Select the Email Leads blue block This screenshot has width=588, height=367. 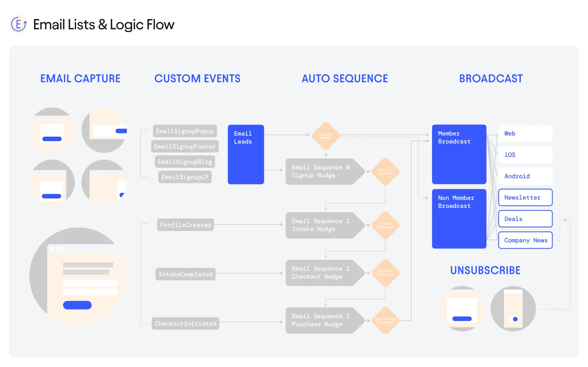click(x=246, y=154)
